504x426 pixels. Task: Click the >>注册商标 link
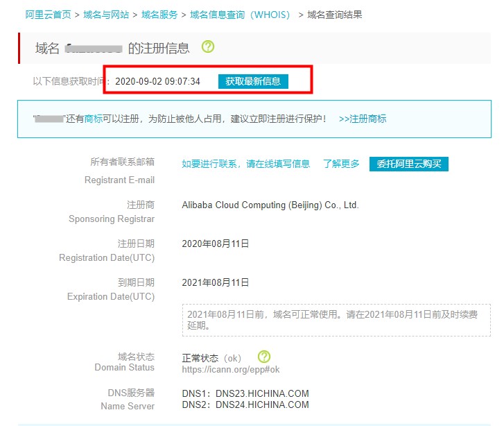(x=363, y=119)
